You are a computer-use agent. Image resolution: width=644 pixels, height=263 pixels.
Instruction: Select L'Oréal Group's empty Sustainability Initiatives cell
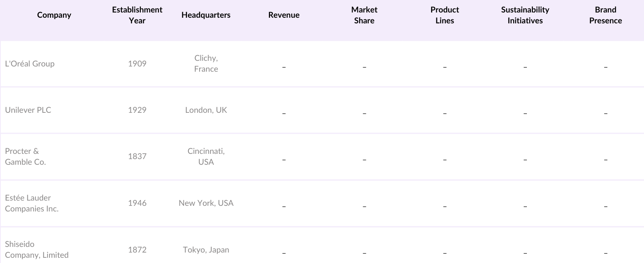[x=525, y=67]
